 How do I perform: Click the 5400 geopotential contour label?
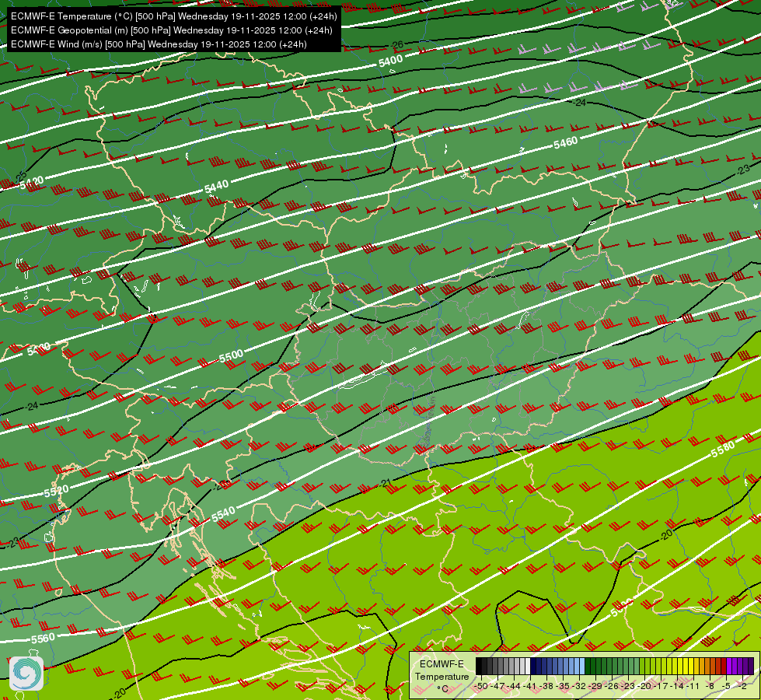pyautogui.click(x=391, y=61)
